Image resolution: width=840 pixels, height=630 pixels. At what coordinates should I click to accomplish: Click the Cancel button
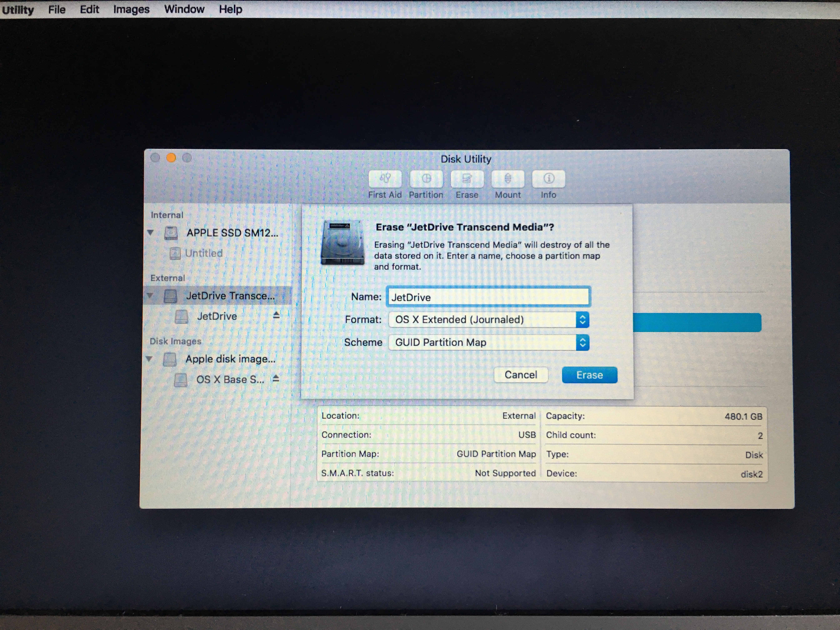coord(521,375)
